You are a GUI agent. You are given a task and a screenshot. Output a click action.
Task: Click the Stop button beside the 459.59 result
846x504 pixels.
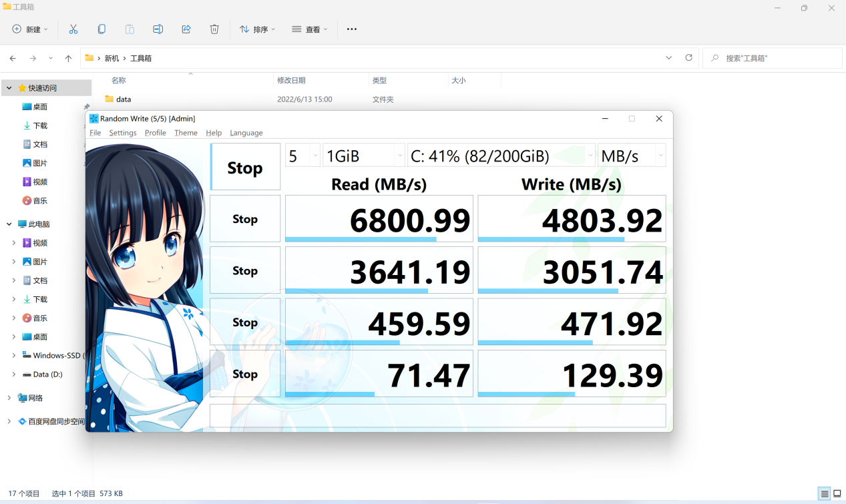click(245, 322)
